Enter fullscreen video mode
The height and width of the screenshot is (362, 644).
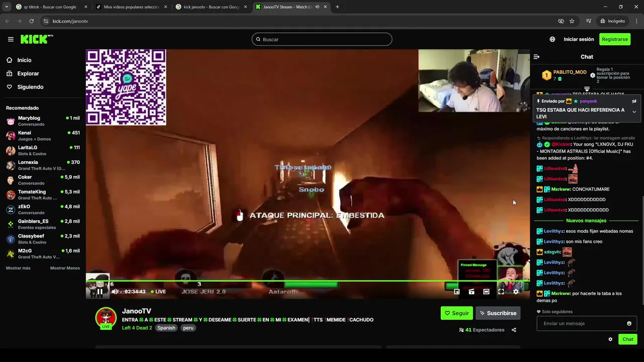(501, 292)
